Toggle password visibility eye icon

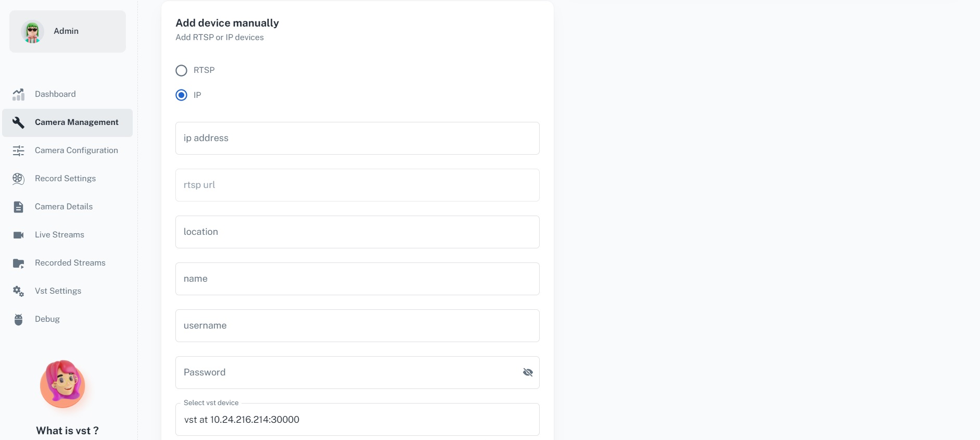528,372
